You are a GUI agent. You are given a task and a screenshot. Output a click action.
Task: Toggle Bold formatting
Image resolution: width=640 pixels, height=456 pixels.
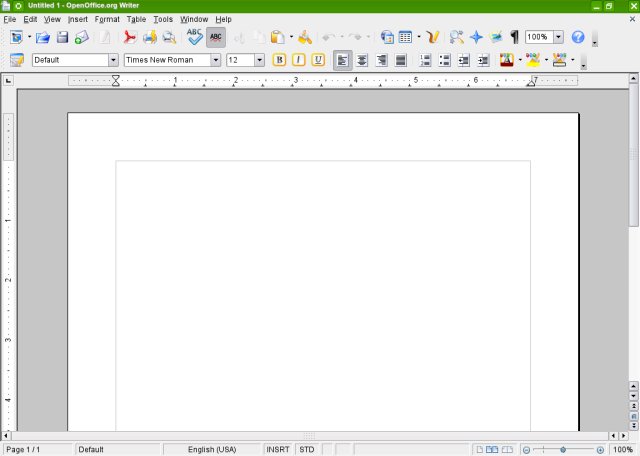280,60
